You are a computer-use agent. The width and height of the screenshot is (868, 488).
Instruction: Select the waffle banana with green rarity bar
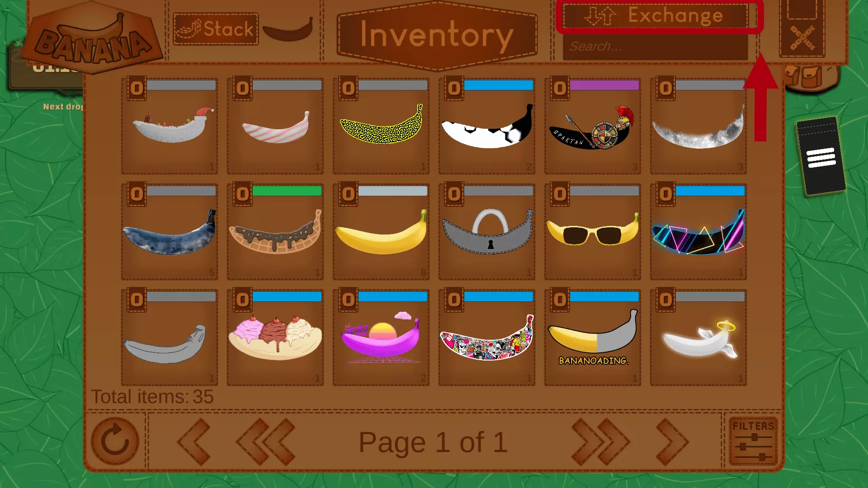click(x=275, y=232)
